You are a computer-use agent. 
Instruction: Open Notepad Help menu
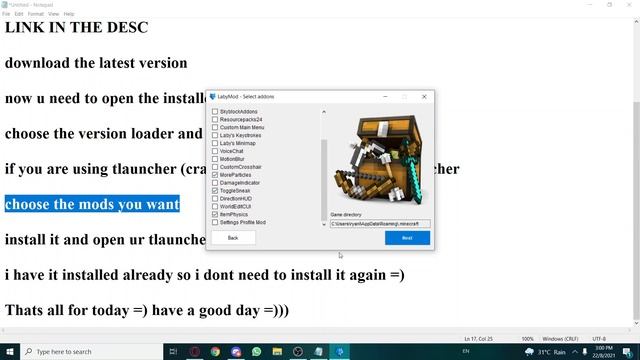click(x=69, y=14)
